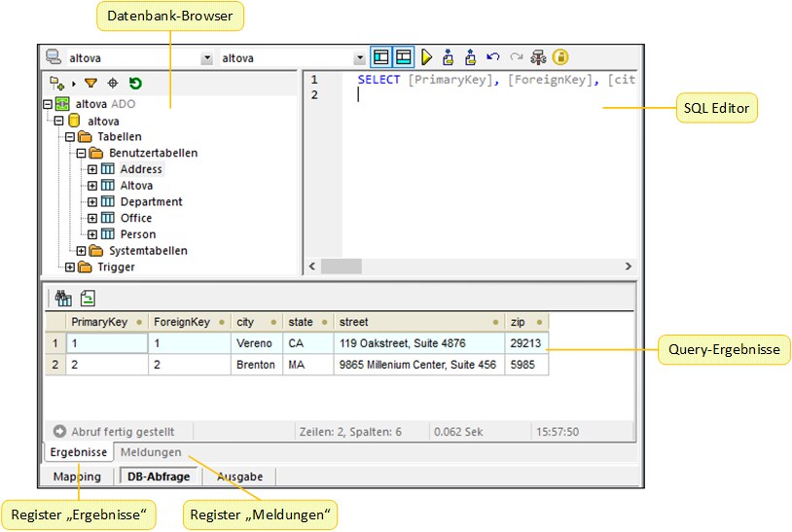Refresh the database browser tree
This screenshot has width=792, height=532.
135,85
